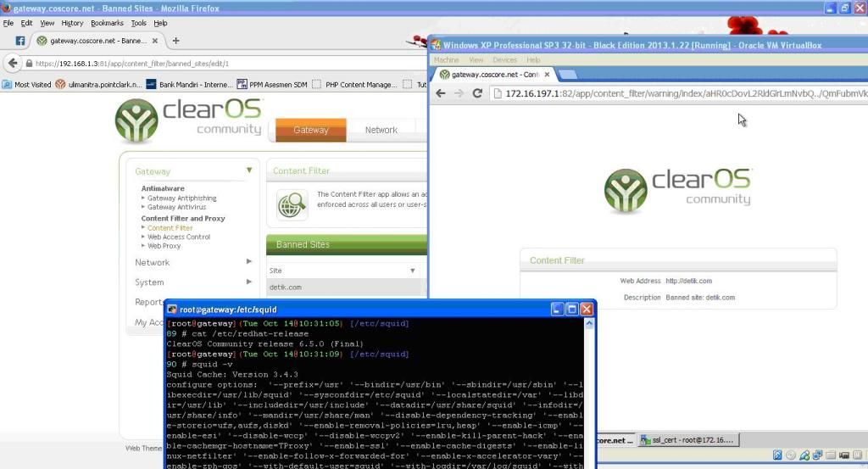Click VirtualBox optical disc status icon
The height and width of the screenshot is (469, 868).
click(x=791, y=455)
